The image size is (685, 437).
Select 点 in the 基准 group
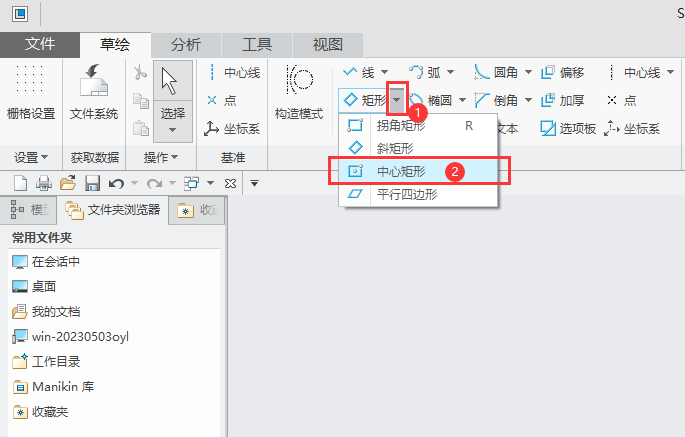(x=222, y=101)
